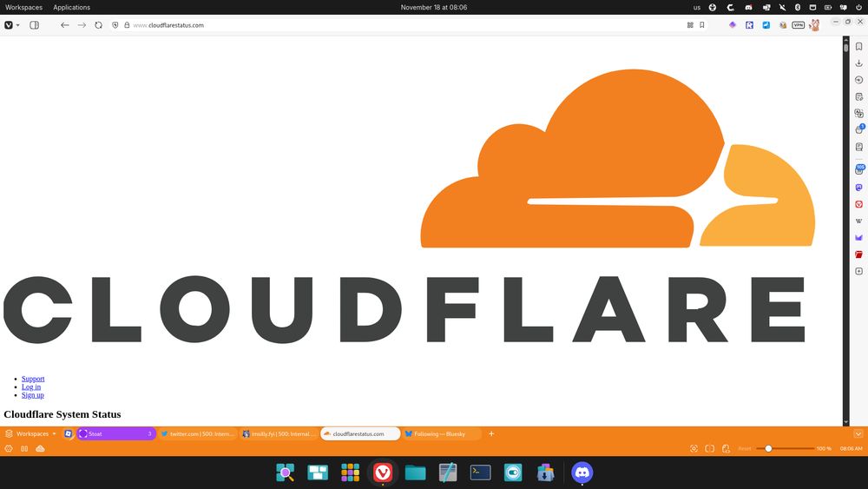Viewport: 868px width, 489px height.
Task: Open Translate panel in sidebar
Action: 859,113
